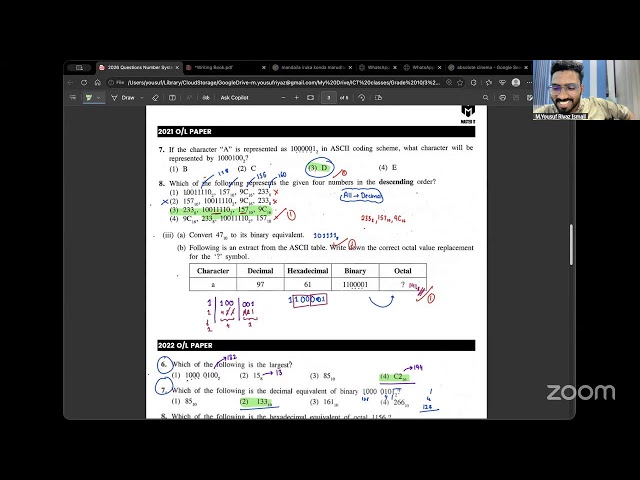
Task: Reload the page with refresh icon
Action: tap(84, 82)
